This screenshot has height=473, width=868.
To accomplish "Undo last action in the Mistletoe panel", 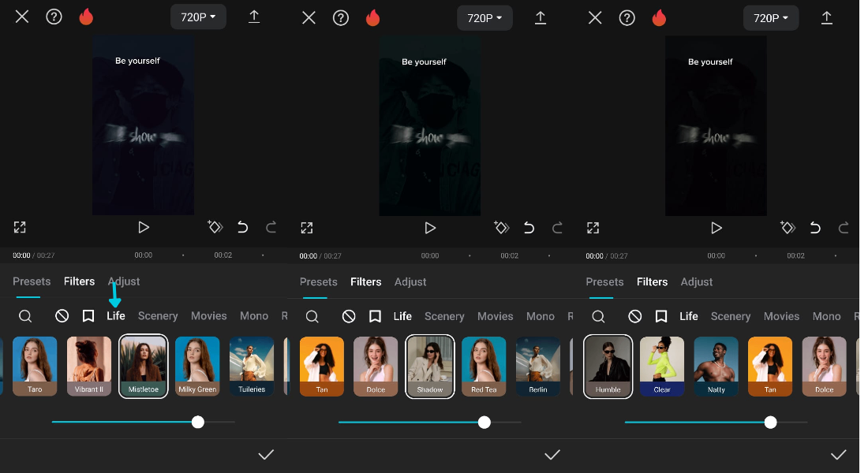I will coord(242,227).
